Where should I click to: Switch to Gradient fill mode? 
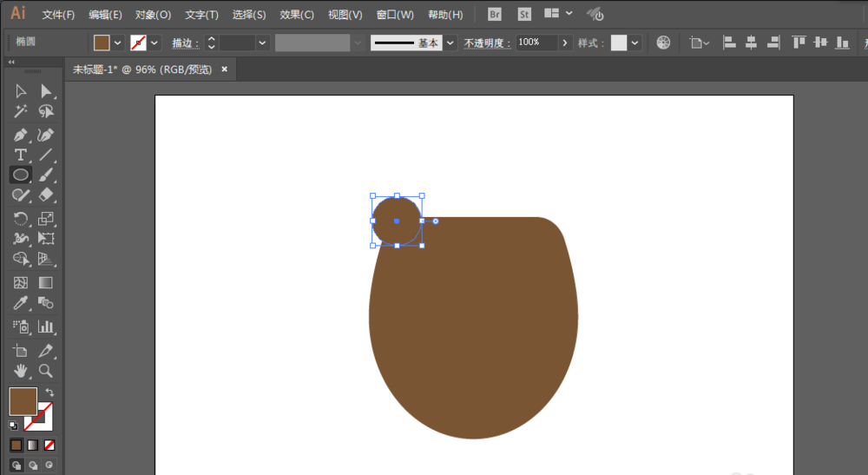point(33,445)
